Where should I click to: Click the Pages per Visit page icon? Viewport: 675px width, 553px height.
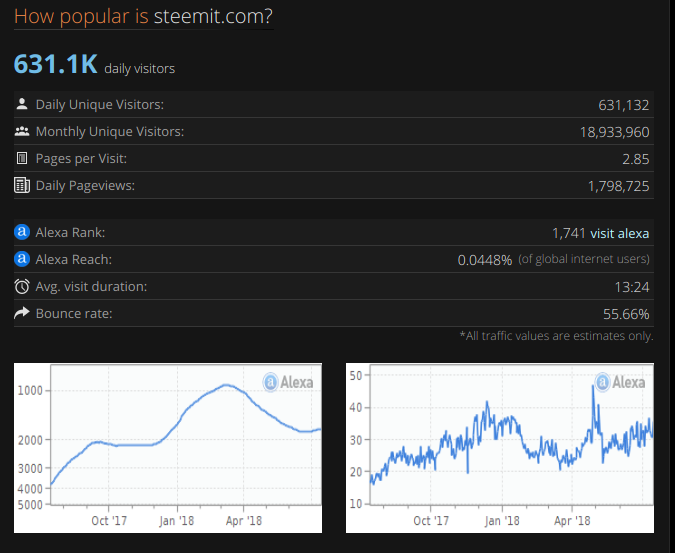coord(22,158)
